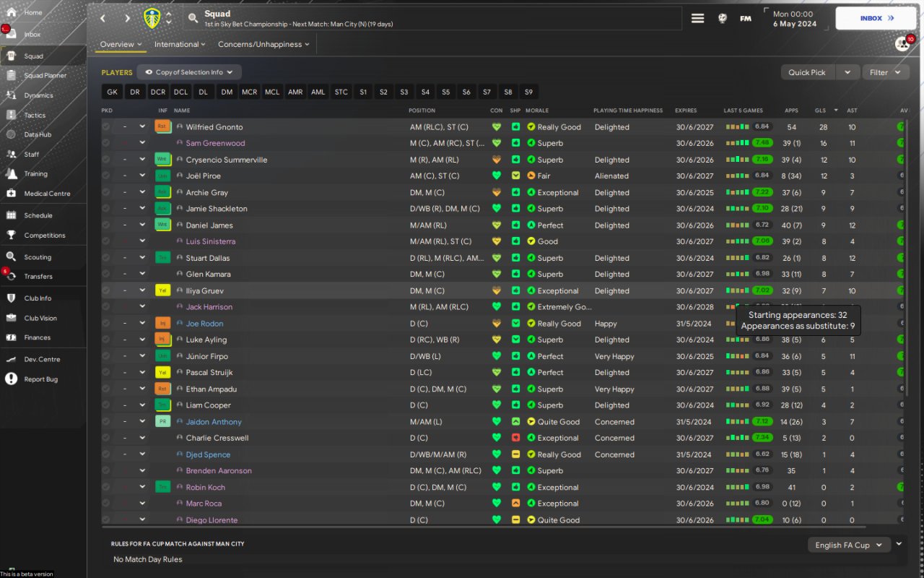Viewport: 924px width, 578px height.
Task: Tick the selection circle for Charlie Cresswell
Action: coord(106,438)
